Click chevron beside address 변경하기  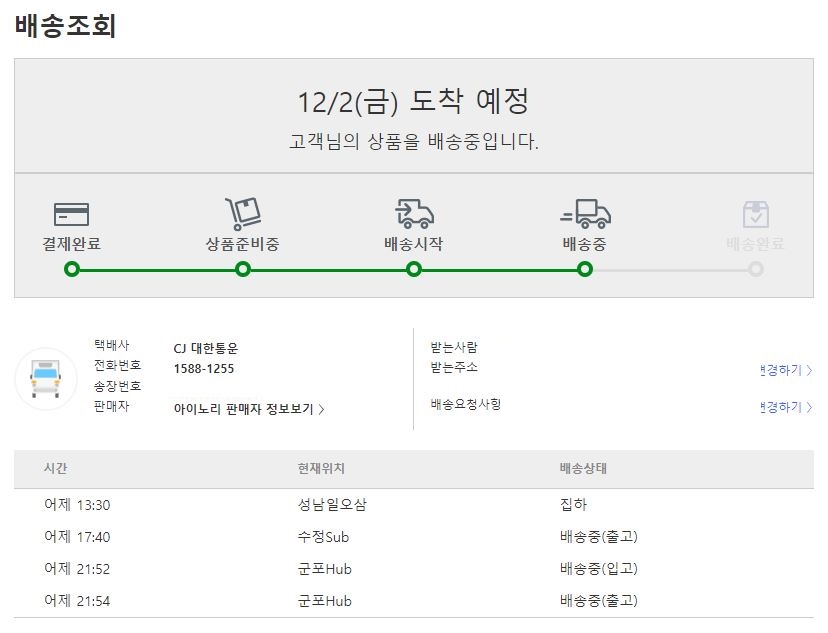[809, 371]
